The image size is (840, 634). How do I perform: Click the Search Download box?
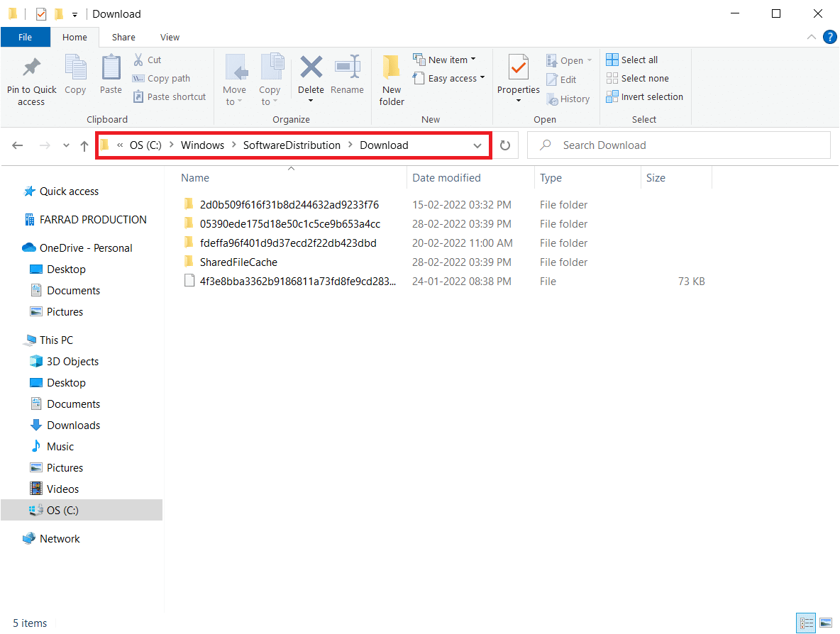679,145
